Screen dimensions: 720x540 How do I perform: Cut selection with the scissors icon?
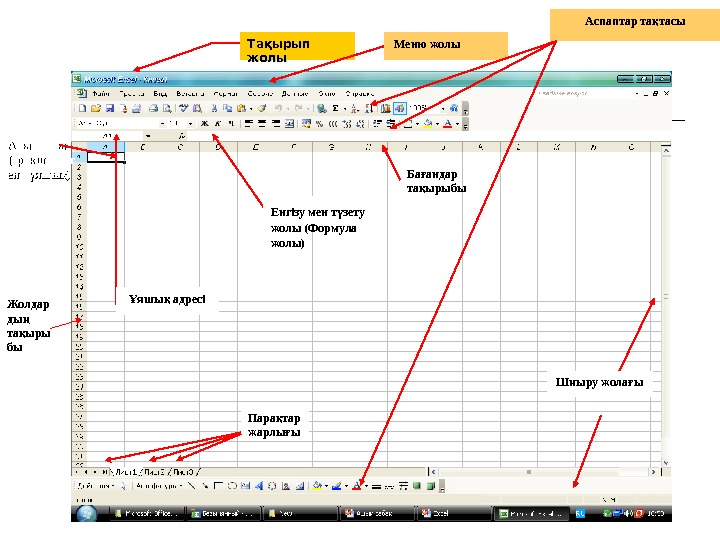(214, 108)
